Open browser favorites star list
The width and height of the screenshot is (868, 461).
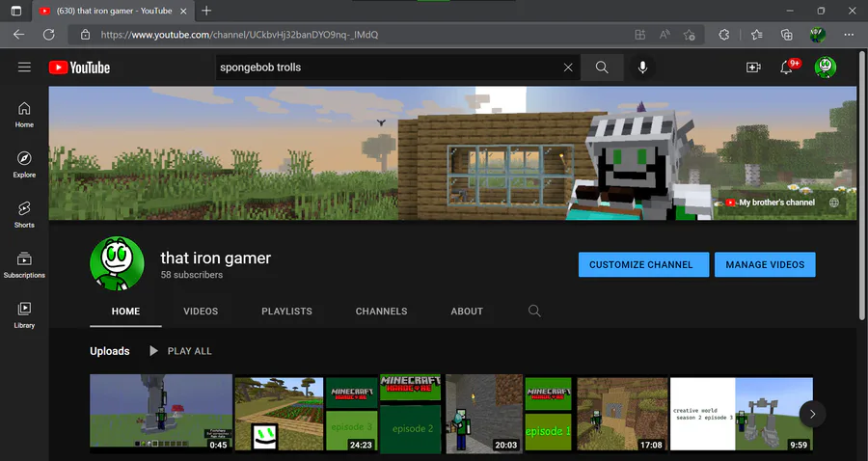(757, 35)
